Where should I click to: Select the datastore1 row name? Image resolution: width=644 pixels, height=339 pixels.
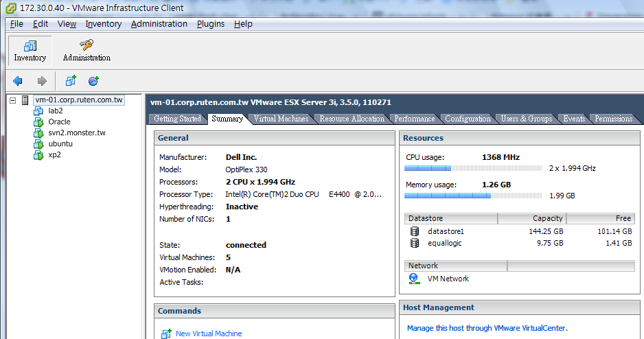pyautogui.click(x=446, y=231)
